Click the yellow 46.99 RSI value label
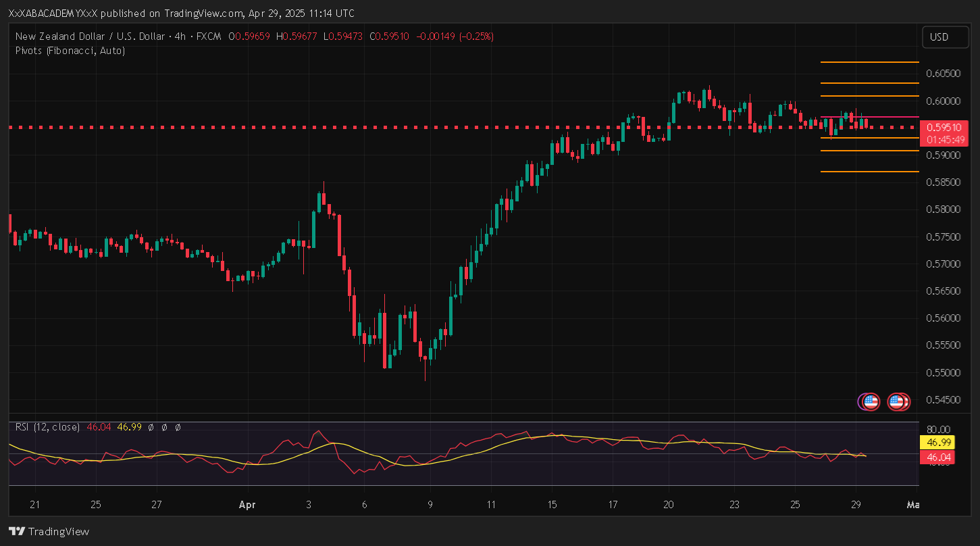Screen dimensions: 980x546 pyautogui.click(x=939, y=443)
